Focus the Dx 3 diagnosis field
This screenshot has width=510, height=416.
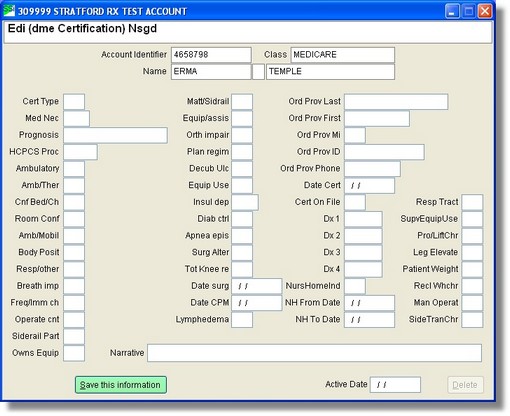tap(363, 253)
